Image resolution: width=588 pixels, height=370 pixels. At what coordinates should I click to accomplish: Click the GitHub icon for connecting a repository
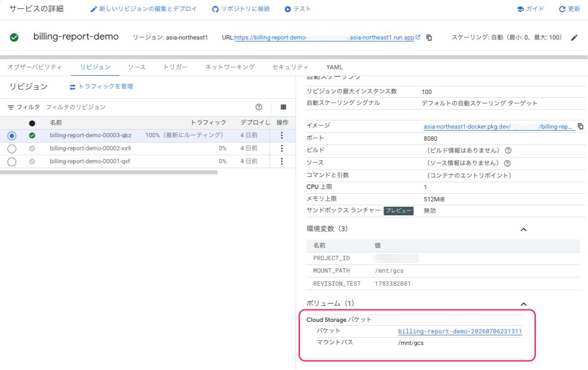tap(215, 9)
